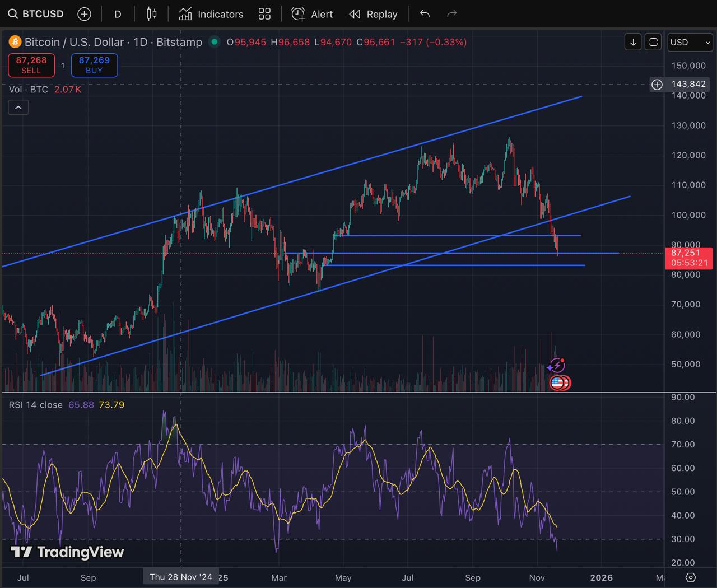Open the USD currency dropdown
Image resolution: width=717 pixels, height=588 pixels.
tap(690, 42)
